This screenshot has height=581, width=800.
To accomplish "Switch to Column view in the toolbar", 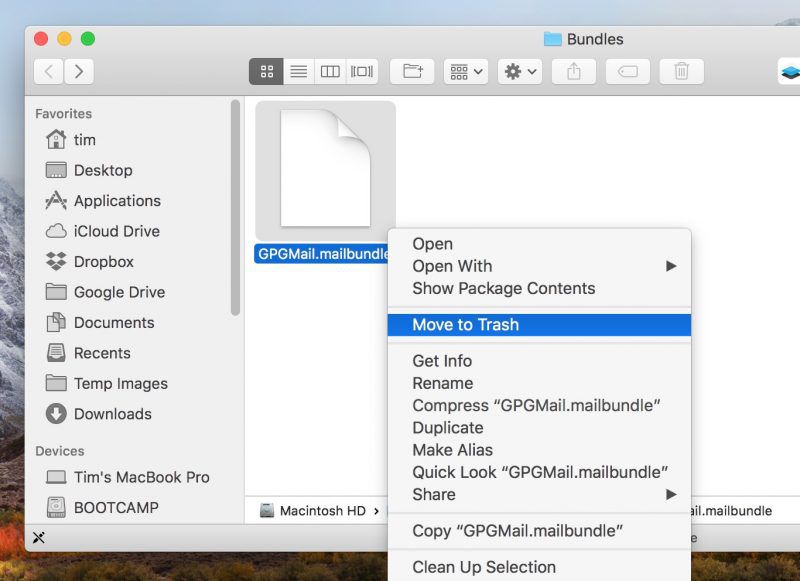I will [330, 71].
